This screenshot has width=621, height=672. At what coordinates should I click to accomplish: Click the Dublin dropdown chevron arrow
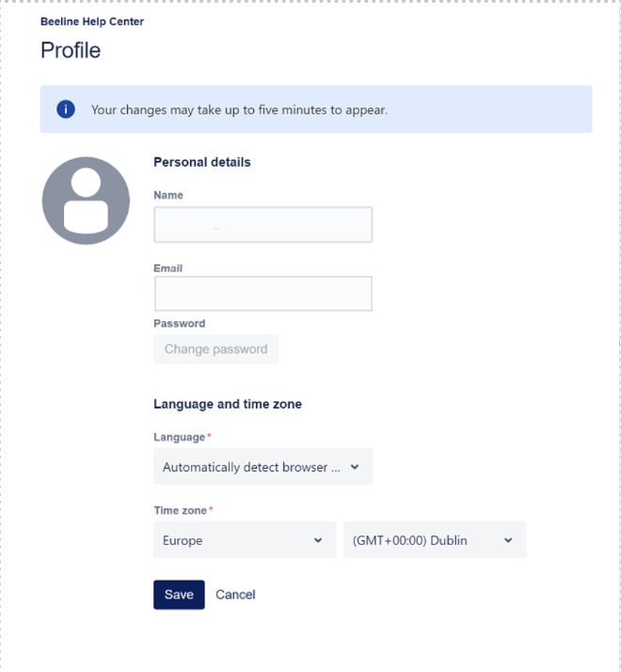pos(508,540)
